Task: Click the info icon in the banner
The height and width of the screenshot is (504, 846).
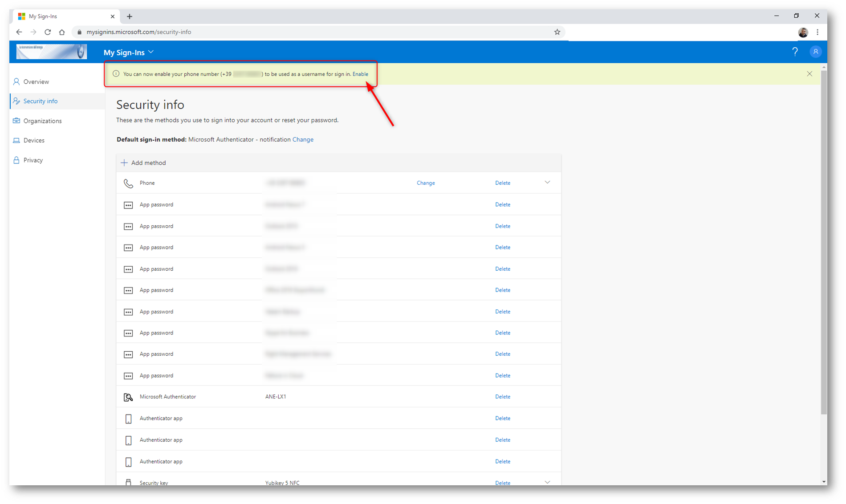Action: point(116,74)
